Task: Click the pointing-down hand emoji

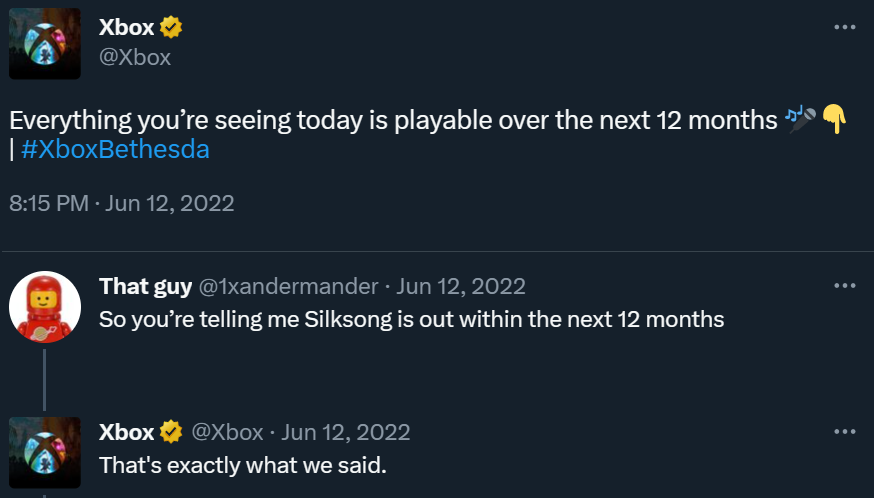Action: [x=833, y=120]
